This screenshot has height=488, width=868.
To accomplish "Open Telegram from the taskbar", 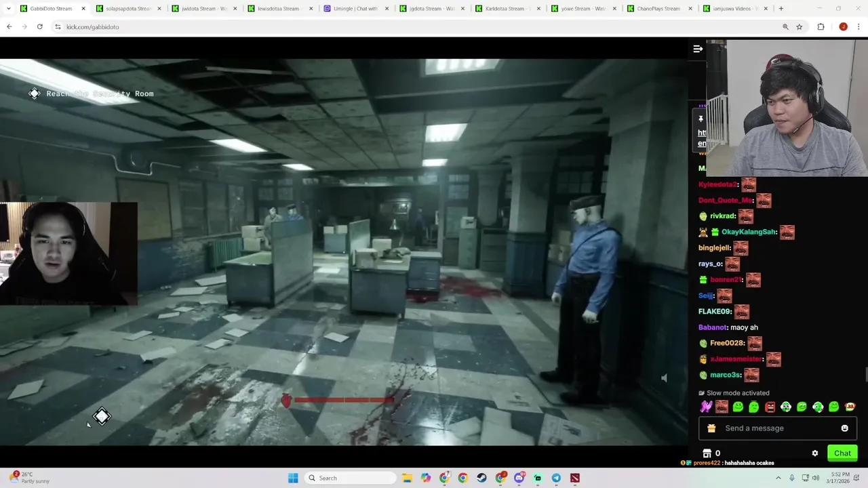I will coord(556,478).
